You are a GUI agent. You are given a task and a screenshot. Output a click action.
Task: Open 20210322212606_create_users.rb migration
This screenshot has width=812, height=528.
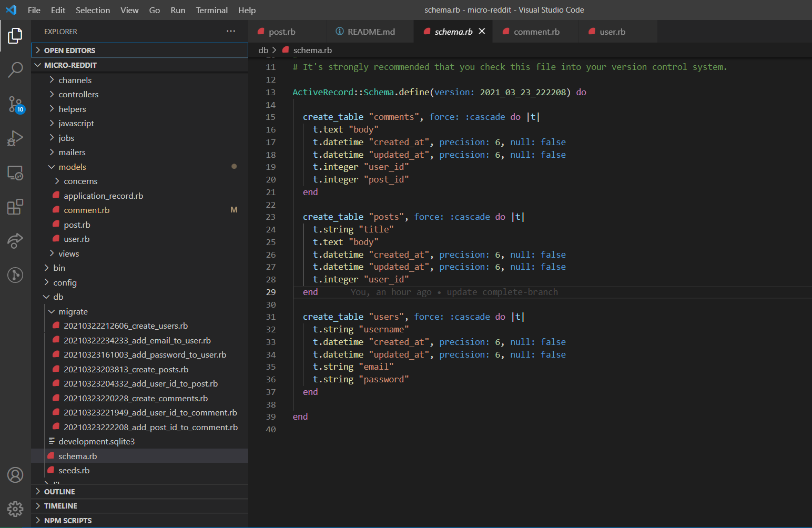tap(139, 326)
